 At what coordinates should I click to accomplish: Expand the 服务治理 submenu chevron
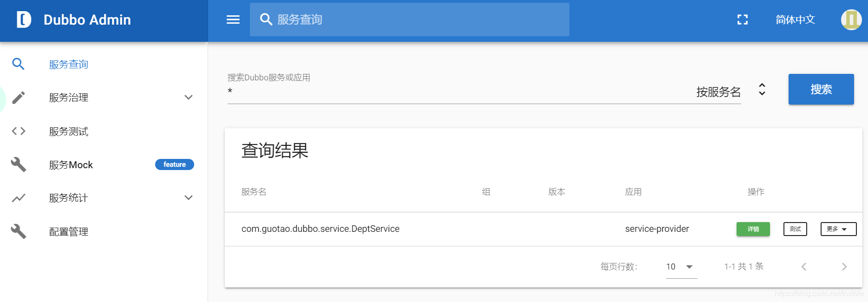click(189, 98)
